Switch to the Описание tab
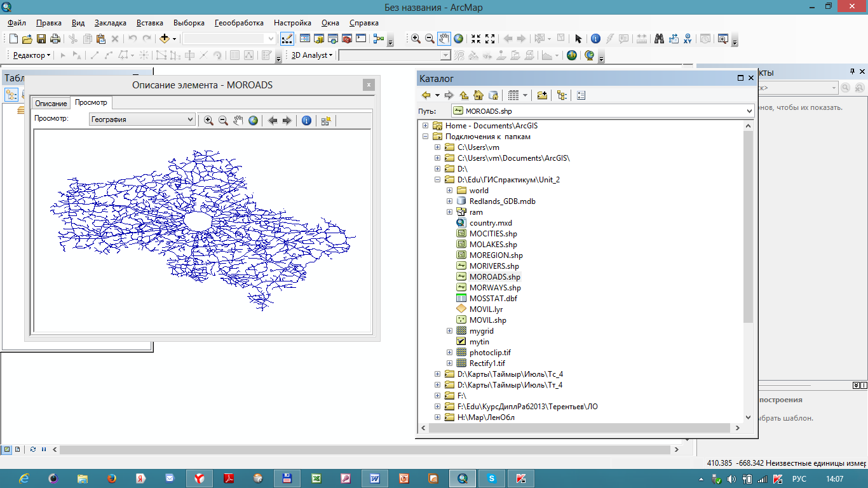Viewport: 868px width, 488px height. click(x=51, y=104)
